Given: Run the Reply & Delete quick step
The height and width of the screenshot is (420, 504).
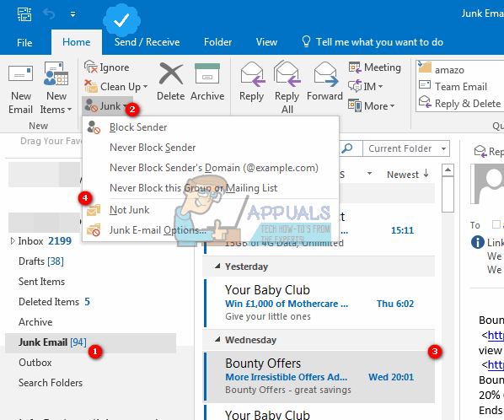Looking at the screenshot, I should (x=459, y=104).
